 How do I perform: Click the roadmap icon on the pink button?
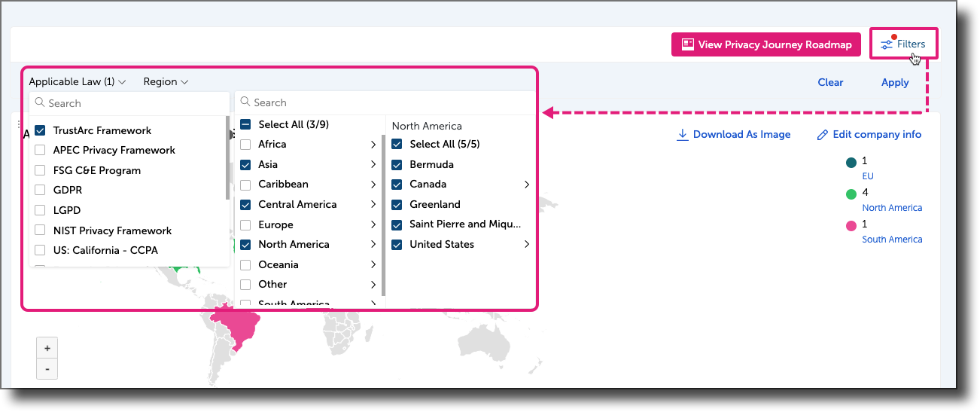687,44
